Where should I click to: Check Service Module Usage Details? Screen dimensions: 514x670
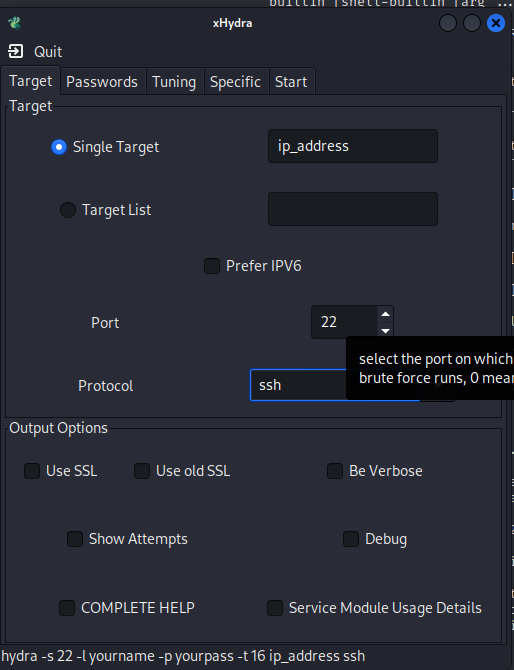point(275,608)
